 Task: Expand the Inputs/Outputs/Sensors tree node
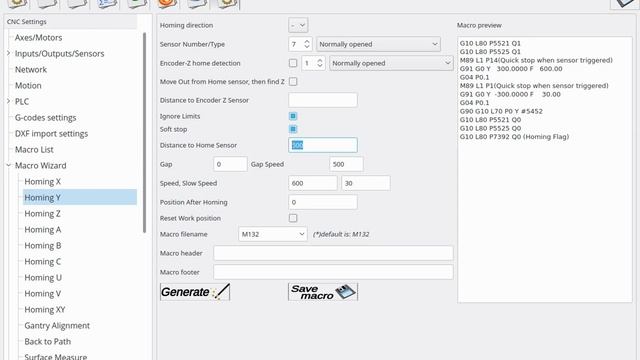click(8, 53)
